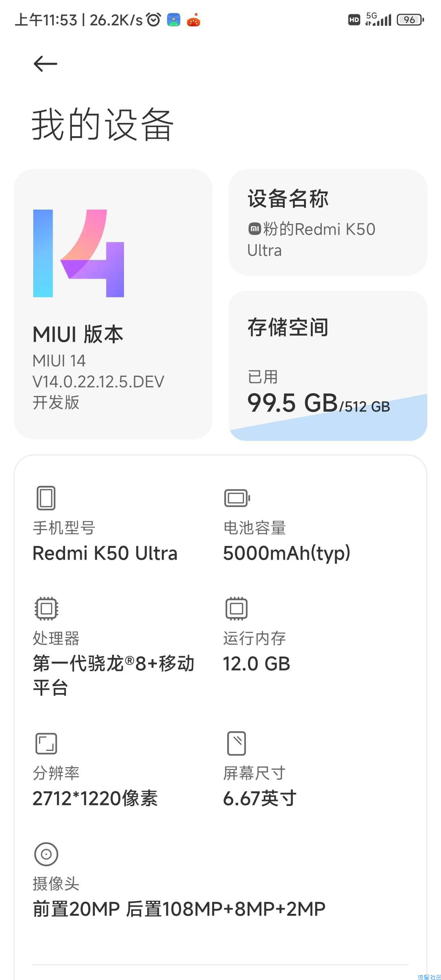Tap the alarm clock status icon
Viewport: 441px width, 980px height.
click(154, 20)
